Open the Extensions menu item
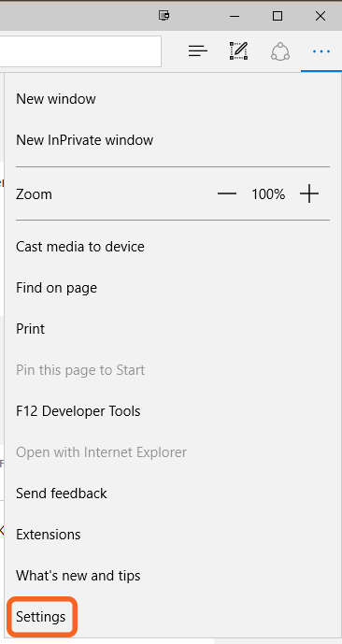Viewport: 342px width, 644px height. click(x=48, y=535)
